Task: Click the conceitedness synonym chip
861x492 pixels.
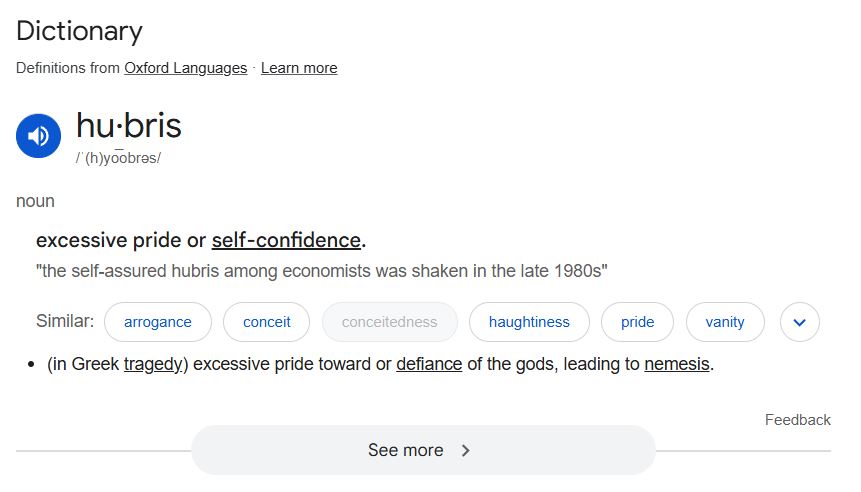Action: click(389, 322)
